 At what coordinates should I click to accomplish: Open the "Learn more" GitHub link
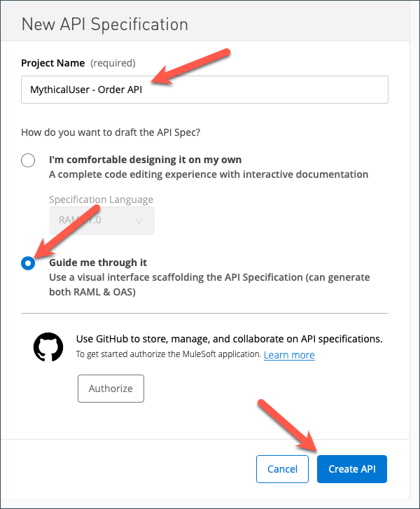click(x=289, y=355)
